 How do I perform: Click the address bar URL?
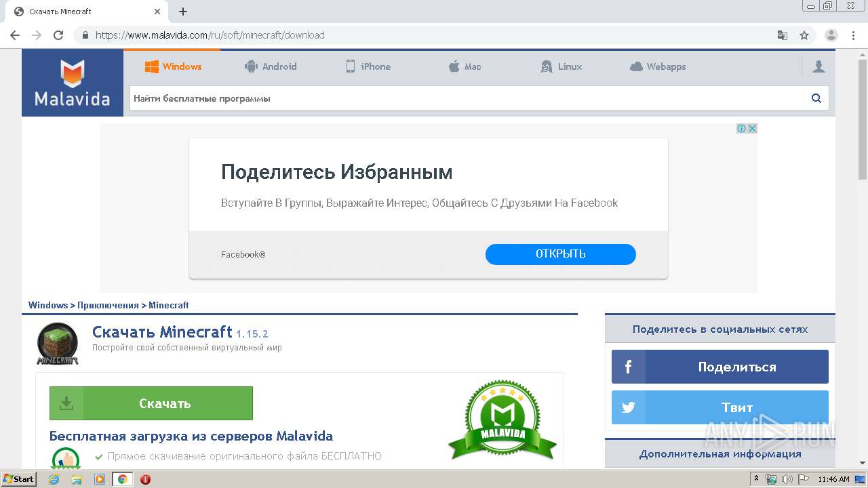(210, 35)
